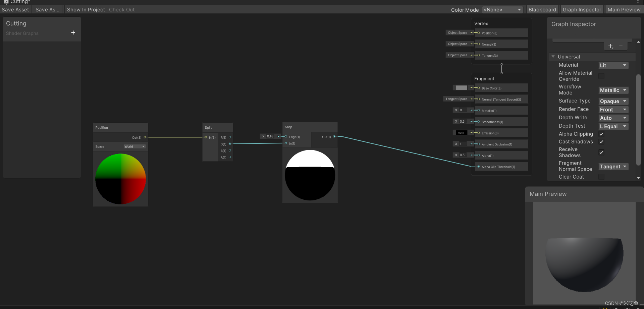Click the plus icon to add a Blackboard property
Image resolution: width=644 pixels, height=309 pixels.
tap(73, 33)
